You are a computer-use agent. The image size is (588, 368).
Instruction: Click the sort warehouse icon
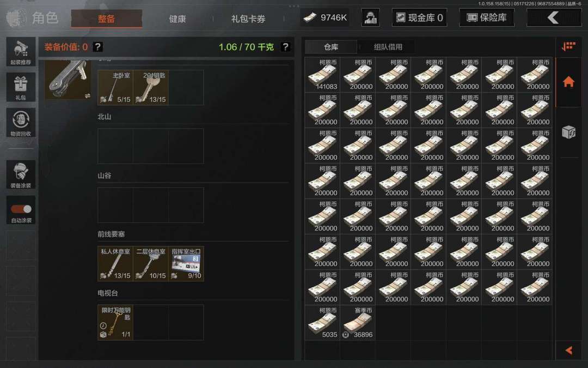[568, 46]
